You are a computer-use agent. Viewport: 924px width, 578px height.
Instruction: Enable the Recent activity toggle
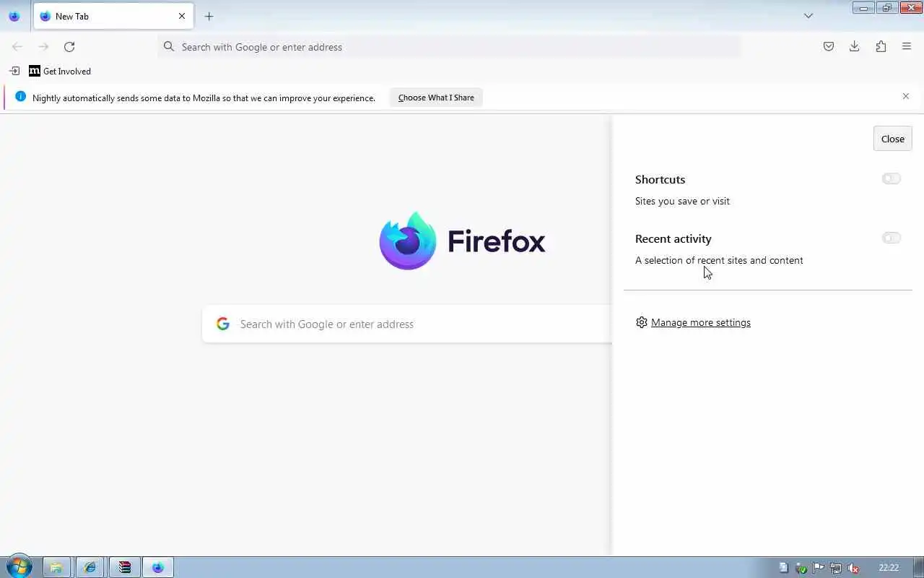[892, 238]
